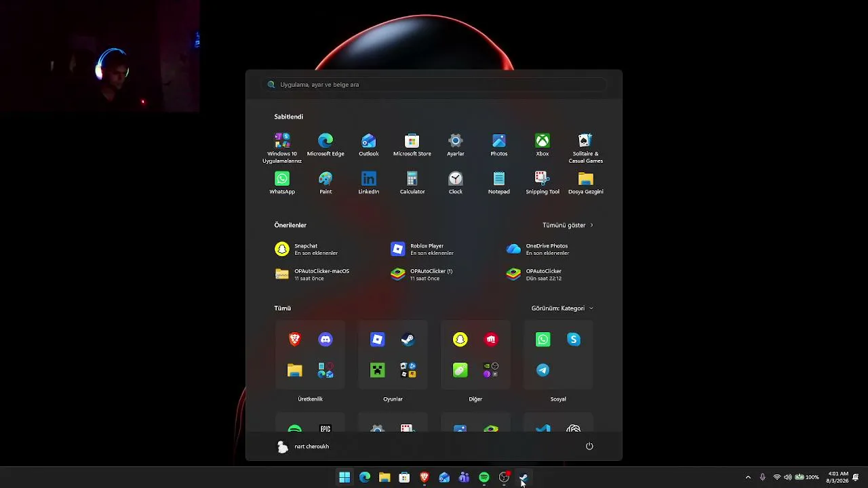Launch Solitaire & Casual Games
Viewport: 868px width, 488px height.
[x=586, y=148]
